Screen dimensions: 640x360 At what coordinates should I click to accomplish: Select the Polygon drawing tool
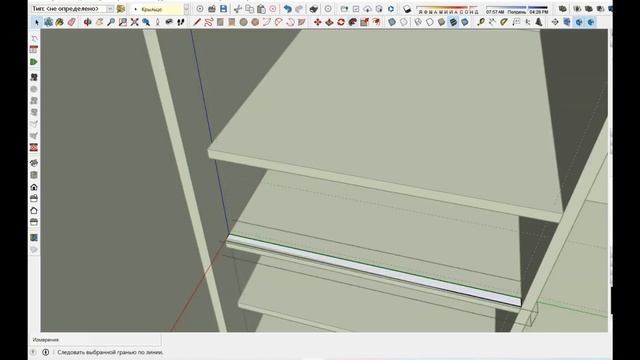coord(255,22)
